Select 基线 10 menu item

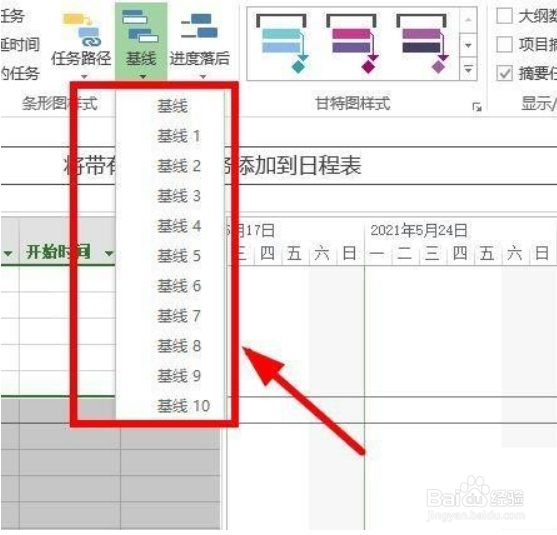pyautogui.click(x=171, y=406)
